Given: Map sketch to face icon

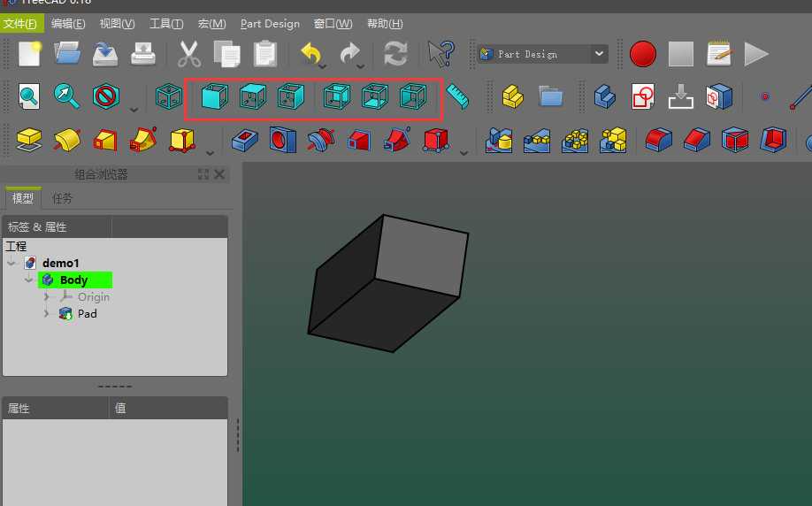Looking at the screenshot, I should click(680, 96).
